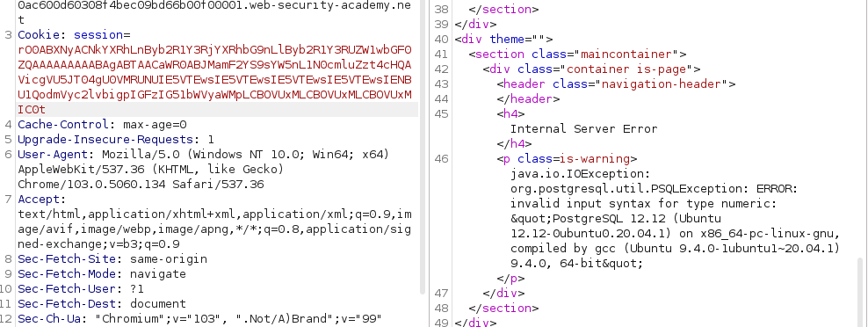Click the response pane vertical scrollbar thumb
The width and height of the screenshot is (868, 327).
pyautogui.click(x=860, y=292)
